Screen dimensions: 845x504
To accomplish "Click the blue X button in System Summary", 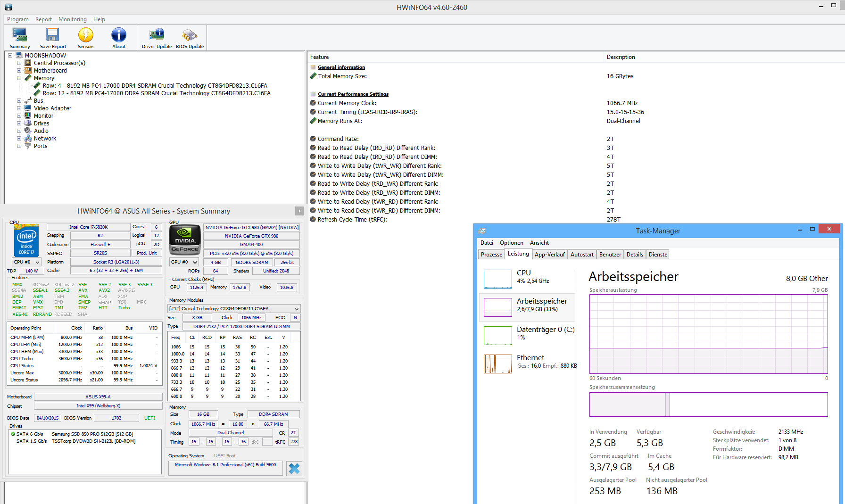I will [294, 469].
